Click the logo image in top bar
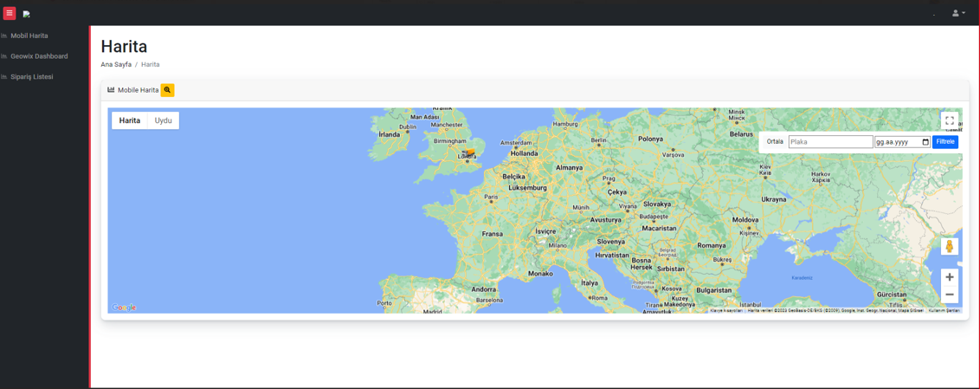Image resolution: width=980 pixels, height=389 pixels. (x=26, y=14)
